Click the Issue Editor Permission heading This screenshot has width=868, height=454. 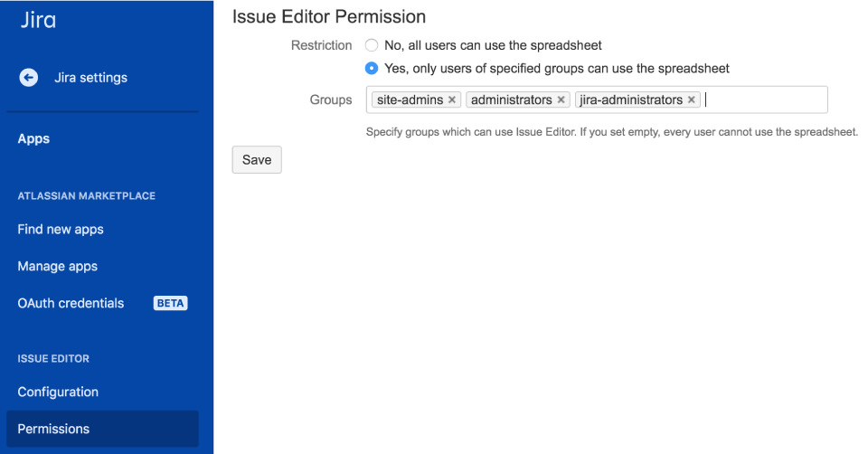pyautogui.click(x=329, y=16)
